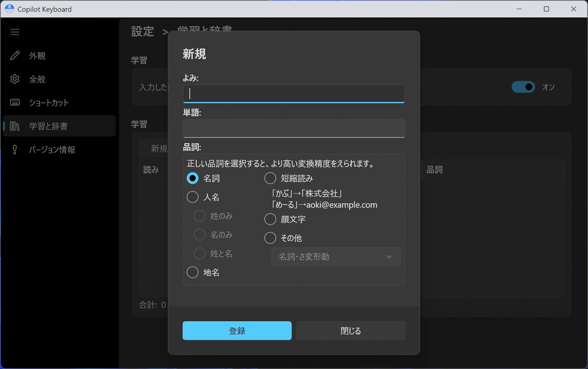Click the books icon for 学習と辞書
The width and height of the screenshot is (588, 369).
pyautogui.click(x=15, y=126)
